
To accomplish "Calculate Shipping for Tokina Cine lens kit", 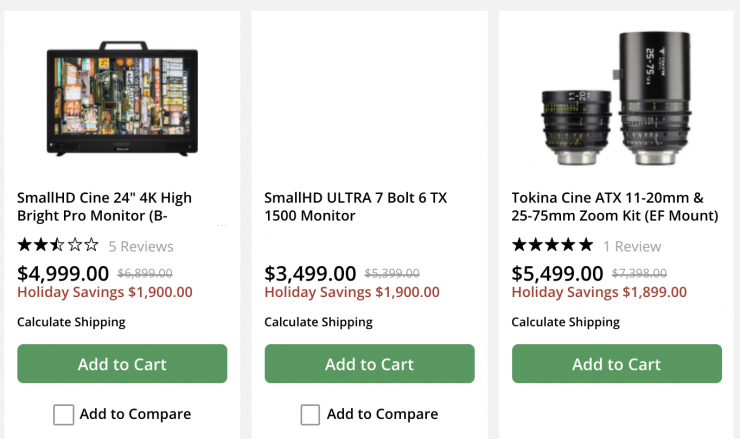I will coord(565,322).
